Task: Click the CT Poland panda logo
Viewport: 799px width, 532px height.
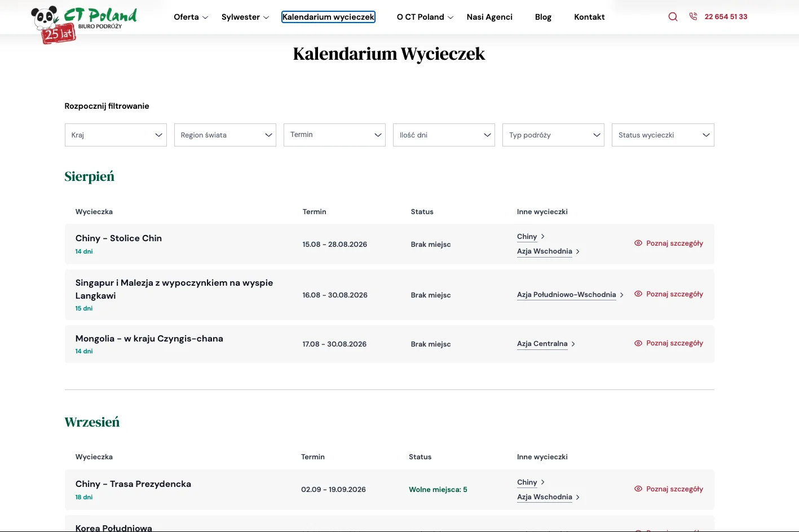Action: 84,24
